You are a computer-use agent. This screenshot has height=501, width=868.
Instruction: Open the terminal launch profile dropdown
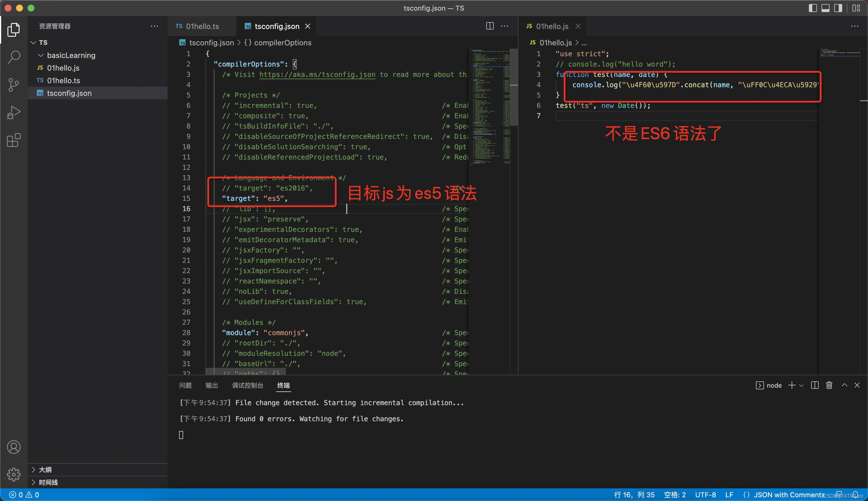[x=801, y=385]
